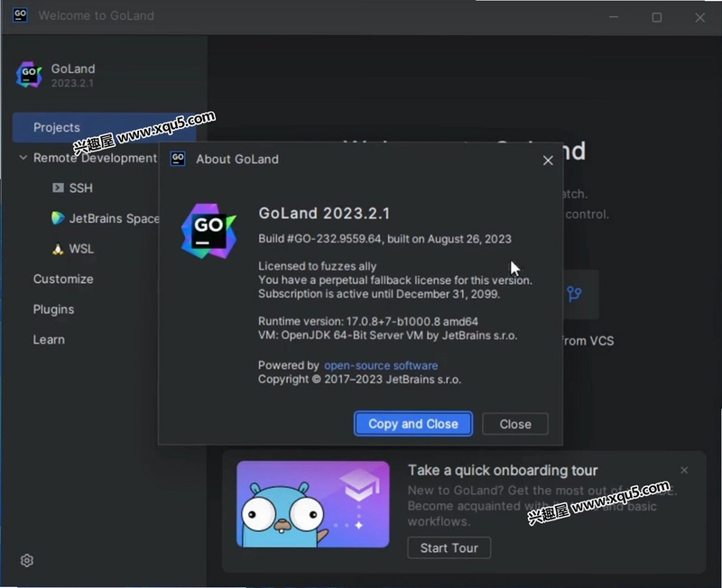Click the Start Tour button
The height and width of the screenshot is (588, 722).
(449, 548)
